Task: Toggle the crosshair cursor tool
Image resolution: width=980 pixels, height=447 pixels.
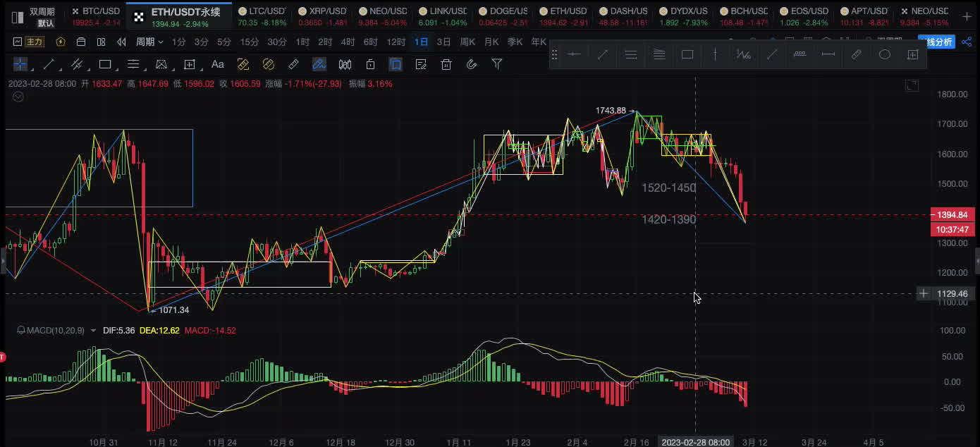Action: click(20, 64)
